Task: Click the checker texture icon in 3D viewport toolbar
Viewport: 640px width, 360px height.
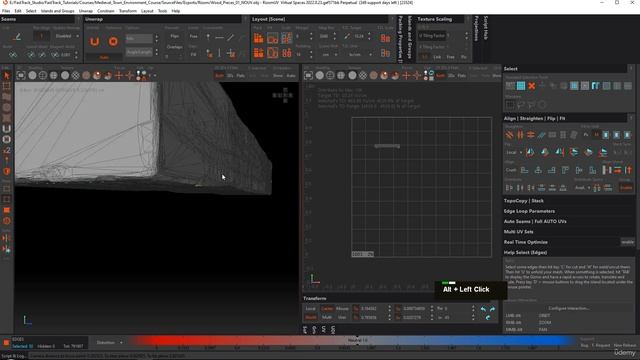Action: coord(76,76)
